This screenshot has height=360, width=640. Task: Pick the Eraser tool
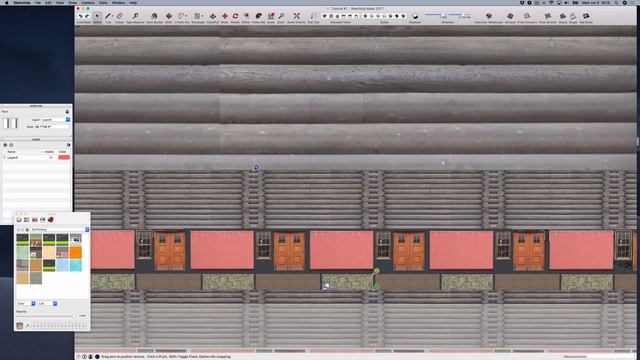pyautogui.click(x=120, y=16)
